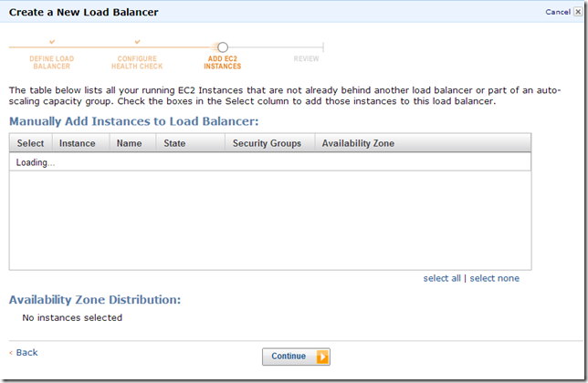
Task: Click the current step circle marker
Action: [x=223, y=47]
